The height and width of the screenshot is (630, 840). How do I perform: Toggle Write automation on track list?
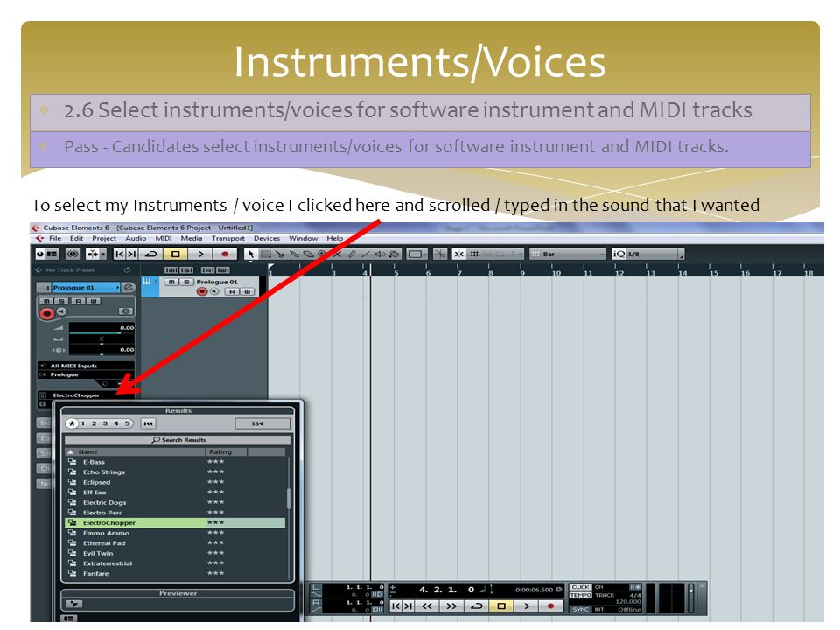[247, 291]
